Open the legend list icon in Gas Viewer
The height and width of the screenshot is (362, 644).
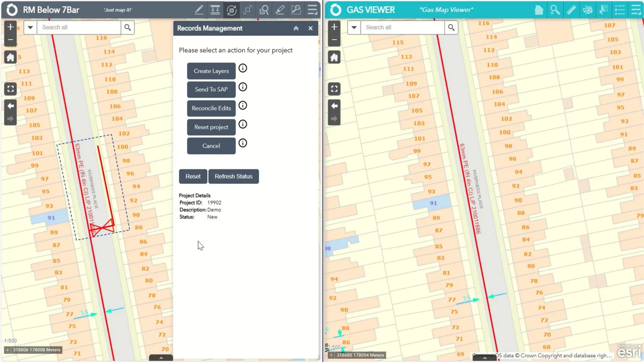click(x=620, y=10)
